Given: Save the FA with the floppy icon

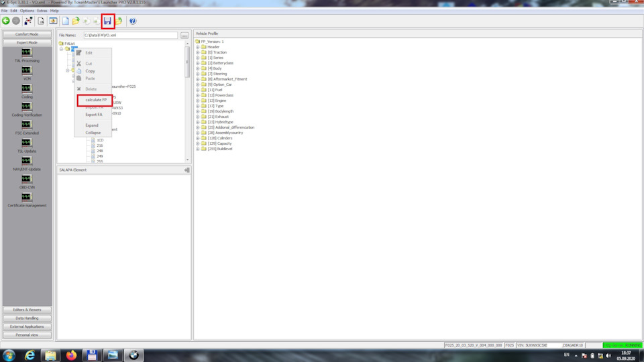Looking at the screenshot, I should click(x=107, y=21).
